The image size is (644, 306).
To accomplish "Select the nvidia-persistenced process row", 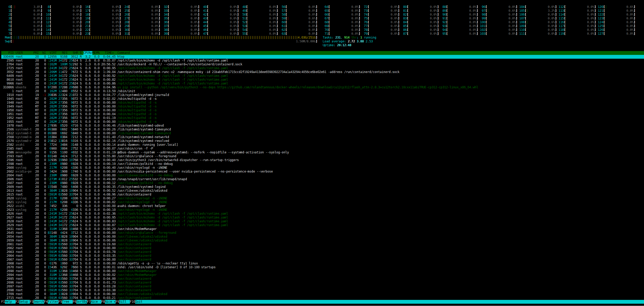I will [322, 172].
